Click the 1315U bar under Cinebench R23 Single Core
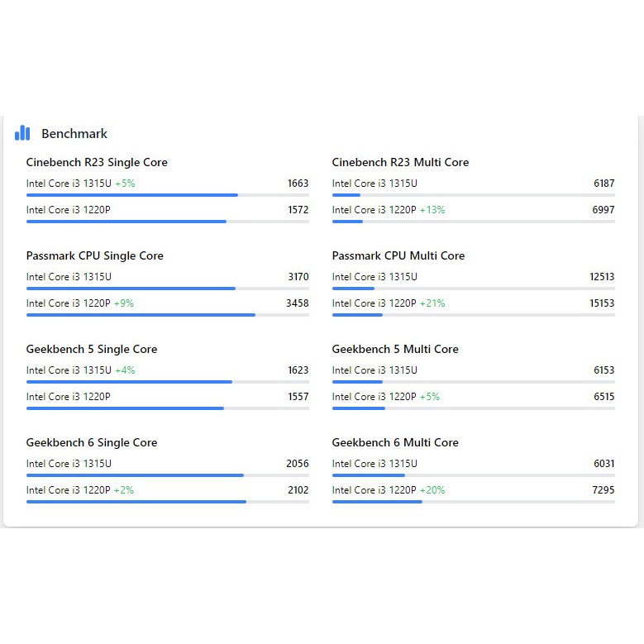 132,195
